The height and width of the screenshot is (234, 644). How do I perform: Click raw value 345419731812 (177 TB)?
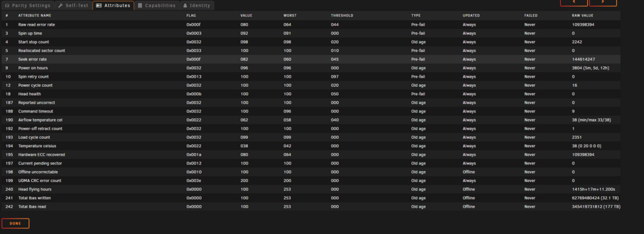click(x=596, y=206)
